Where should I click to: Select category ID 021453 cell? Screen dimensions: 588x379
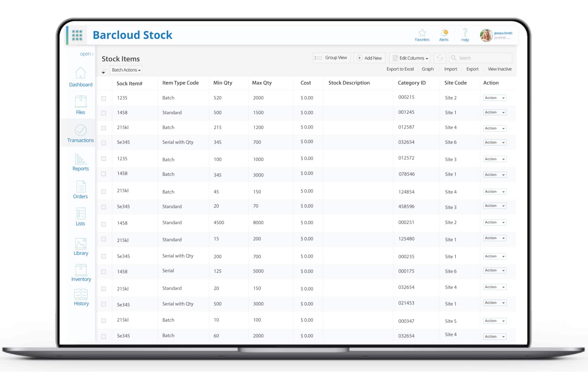(x=406, y=303)
